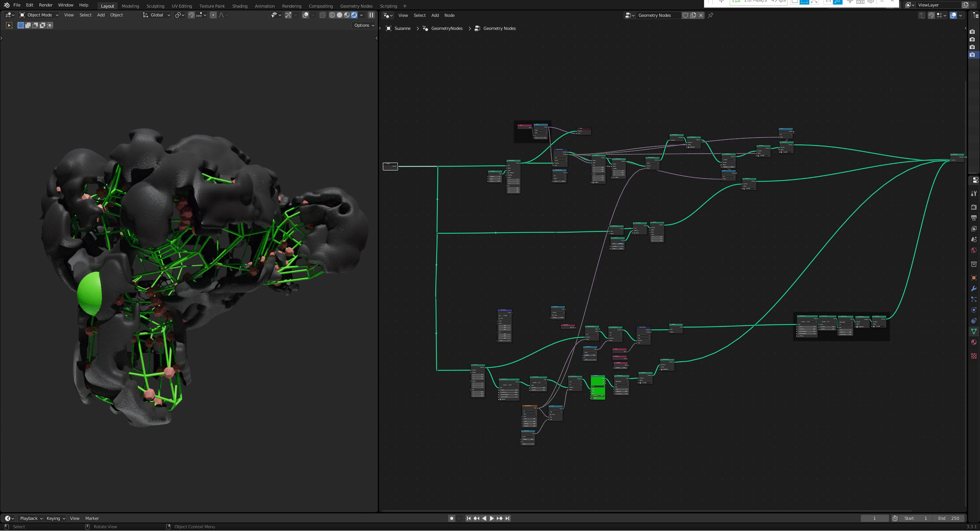Open Object Data properties tab

coord(974,331)
